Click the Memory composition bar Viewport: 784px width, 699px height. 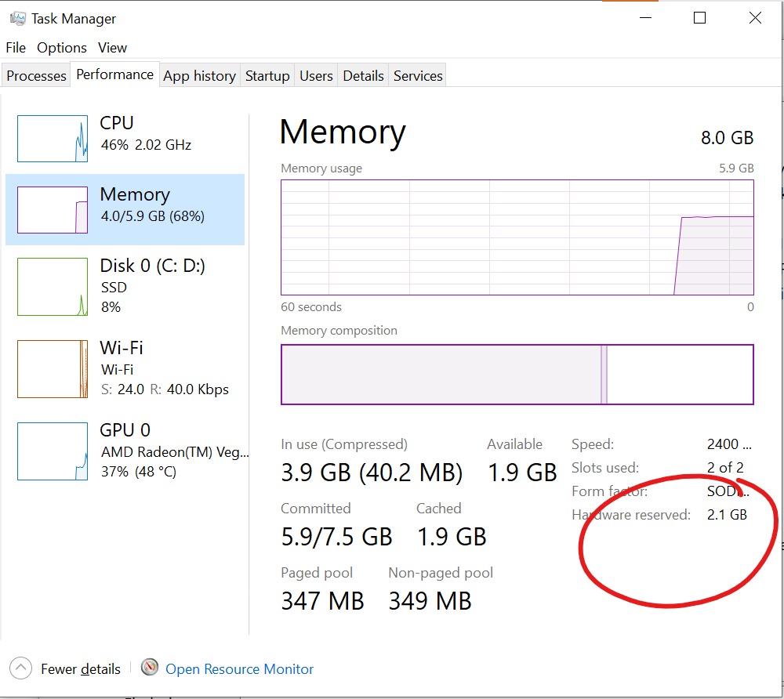(517, 375)
